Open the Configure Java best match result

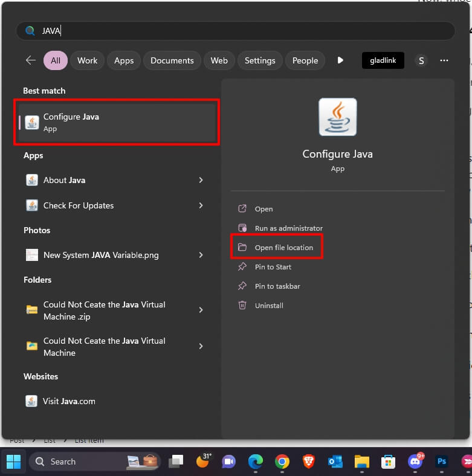(x=117, y=123)
